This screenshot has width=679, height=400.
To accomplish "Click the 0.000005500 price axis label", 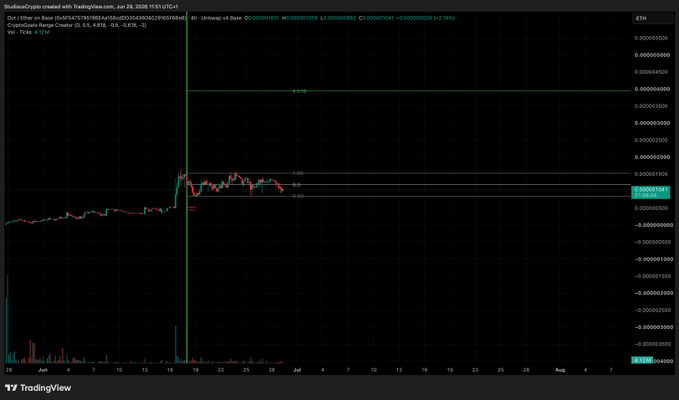I will pos(651,38).
